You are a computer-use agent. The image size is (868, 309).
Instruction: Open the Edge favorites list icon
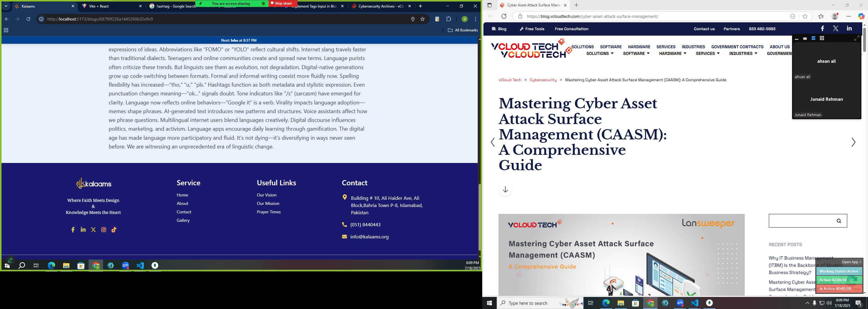point(821,16)
